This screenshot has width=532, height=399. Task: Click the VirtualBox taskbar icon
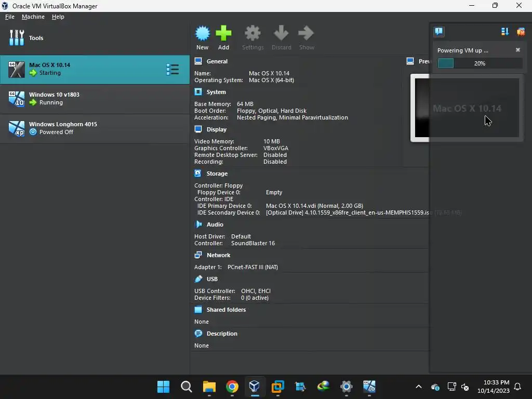(255, 387)
